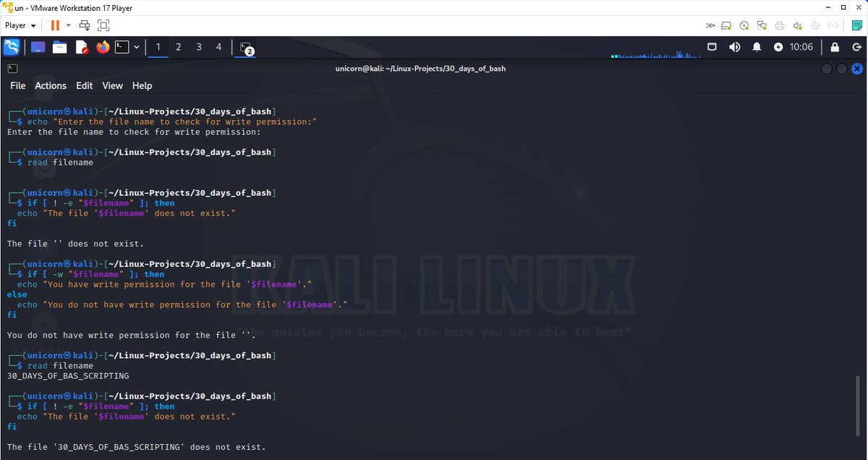
Task: Open the Kali dragon applications menu
Action: pos(12,46)
